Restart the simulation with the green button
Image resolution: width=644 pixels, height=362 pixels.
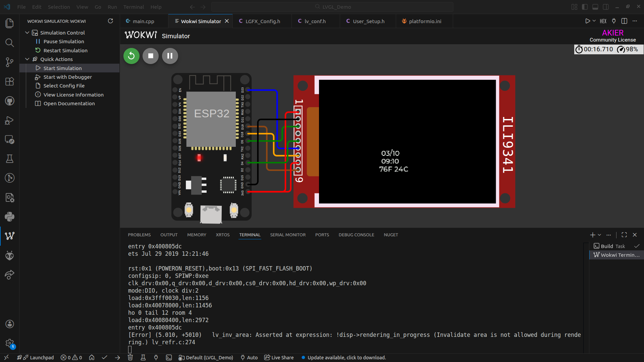(131, 56)
